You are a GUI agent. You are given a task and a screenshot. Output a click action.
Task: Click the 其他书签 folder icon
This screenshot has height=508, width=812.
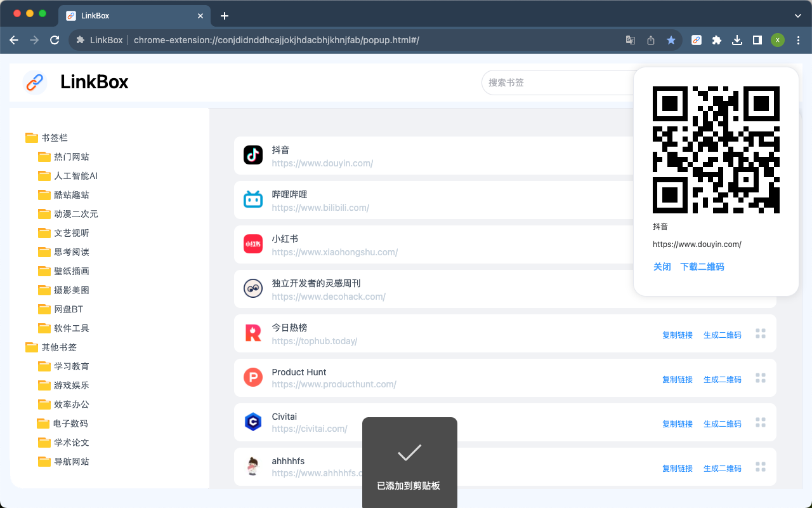pos(31,347)
